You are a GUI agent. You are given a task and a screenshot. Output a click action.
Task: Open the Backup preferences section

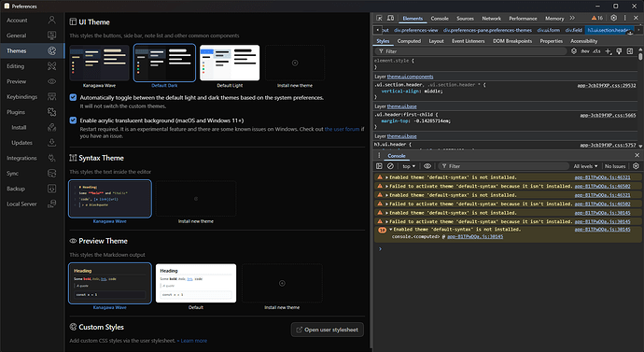[x=32, y=189]
